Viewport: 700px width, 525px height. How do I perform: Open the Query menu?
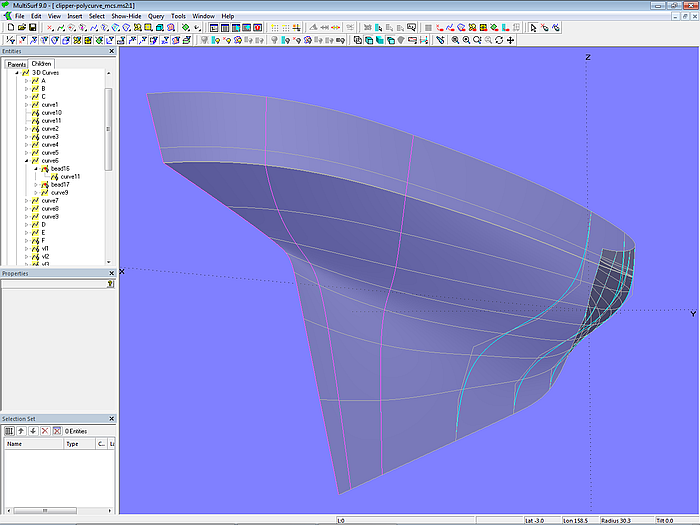tap(156, 16)
